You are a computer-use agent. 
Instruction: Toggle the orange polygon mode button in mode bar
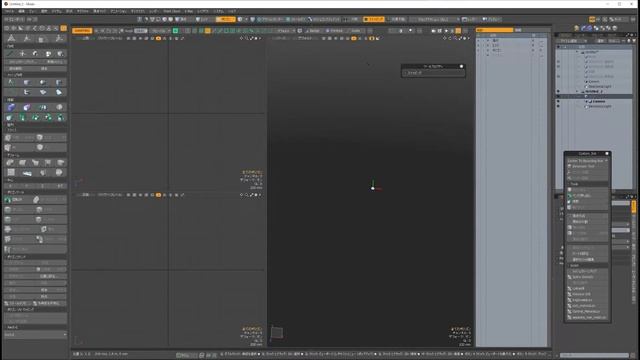click(226, 19)
